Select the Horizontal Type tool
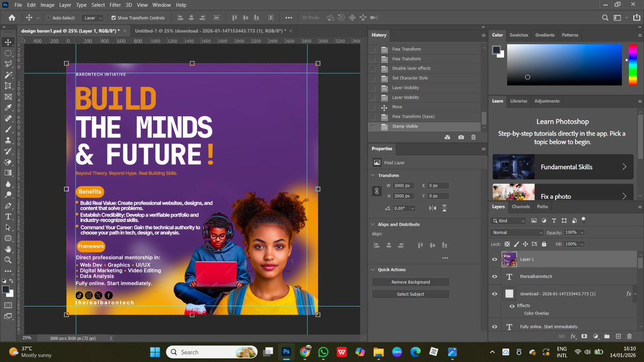The width and height of the screenshot is (644, 362). coord(8,216)
